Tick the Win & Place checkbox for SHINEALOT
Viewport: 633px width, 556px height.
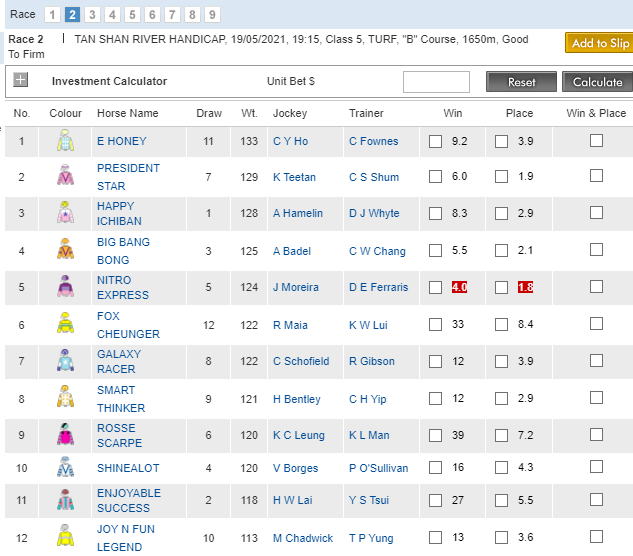(596, 467)
